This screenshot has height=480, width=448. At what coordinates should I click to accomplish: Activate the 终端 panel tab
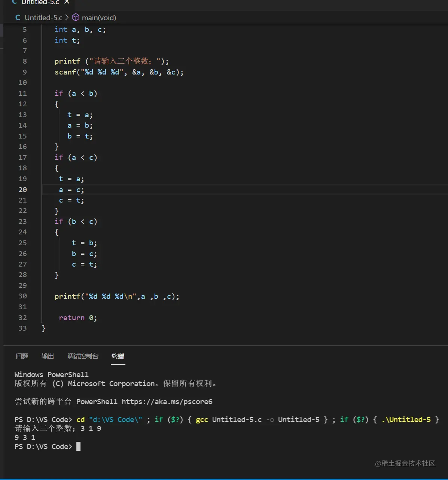tap(118, 356)
